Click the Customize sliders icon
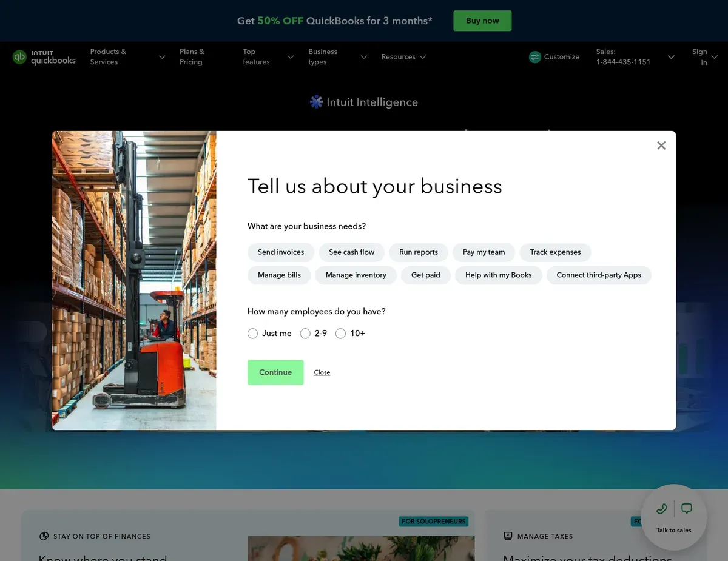Screen dimensions: 728x561 point(534,57)
